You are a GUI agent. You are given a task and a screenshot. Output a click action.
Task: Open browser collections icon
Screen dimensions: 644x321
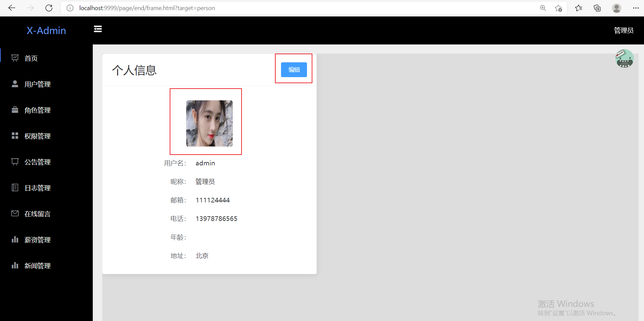click(597, 8)
